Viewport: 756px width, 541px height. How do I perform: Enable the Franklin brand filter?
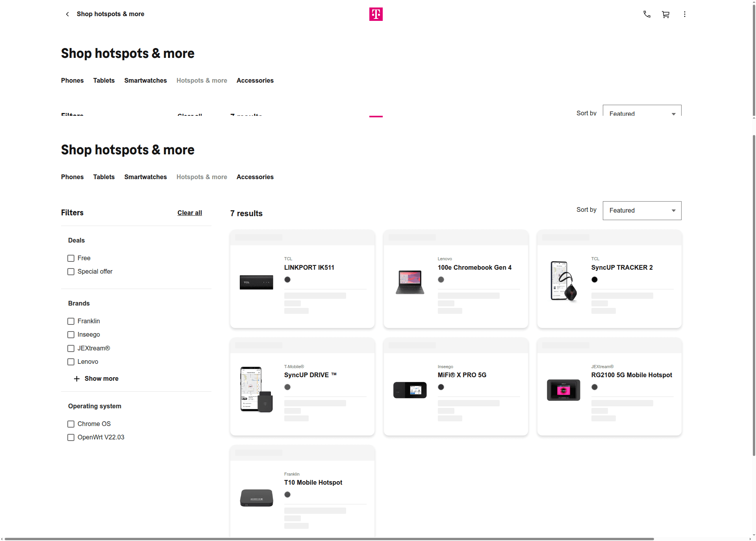(71, 321)
